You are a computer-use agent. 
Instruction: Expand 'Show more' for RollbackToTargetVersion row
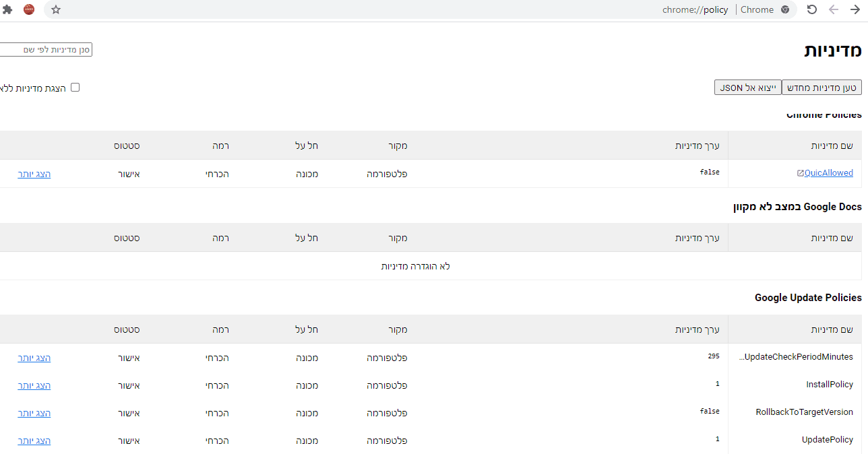pos(34,413)
